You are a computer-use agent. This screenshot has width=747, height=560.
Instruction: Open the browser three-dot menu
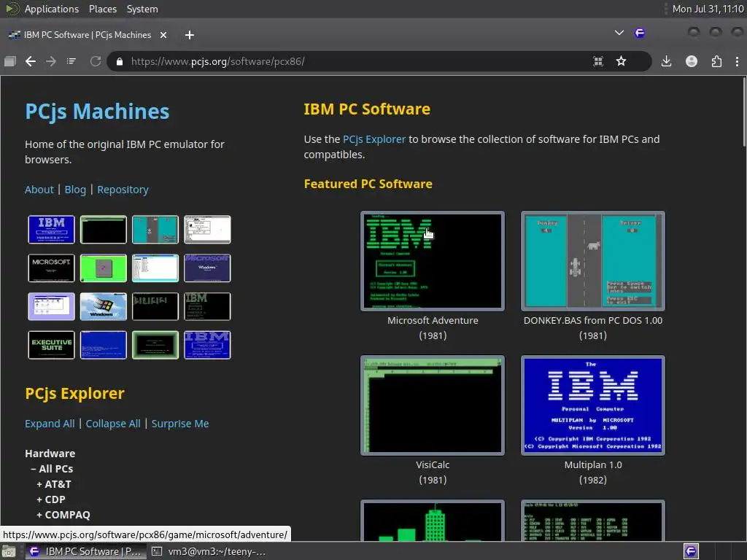tap(737, 61)
